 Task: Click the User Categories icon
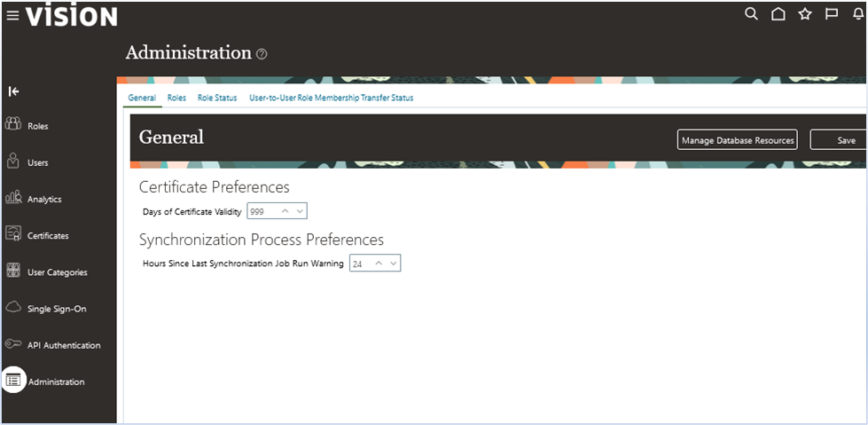tap(12, 271)
